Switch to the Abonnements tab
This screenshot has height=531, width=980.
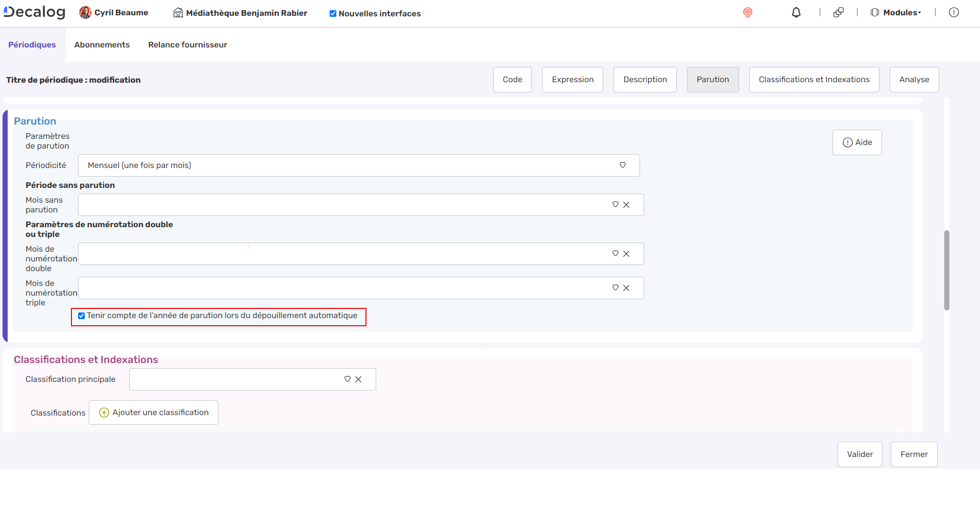point(102,45)
